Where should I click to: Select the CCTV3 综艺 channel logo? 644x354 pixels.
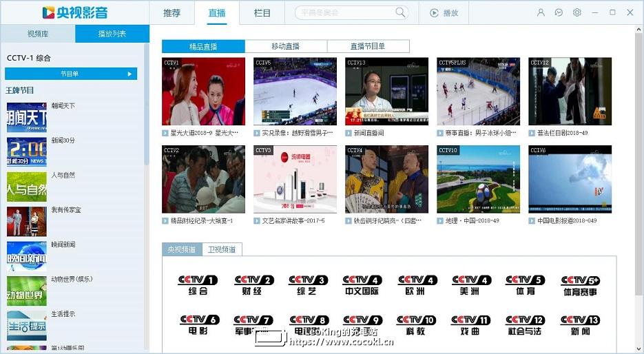[308, 285]
